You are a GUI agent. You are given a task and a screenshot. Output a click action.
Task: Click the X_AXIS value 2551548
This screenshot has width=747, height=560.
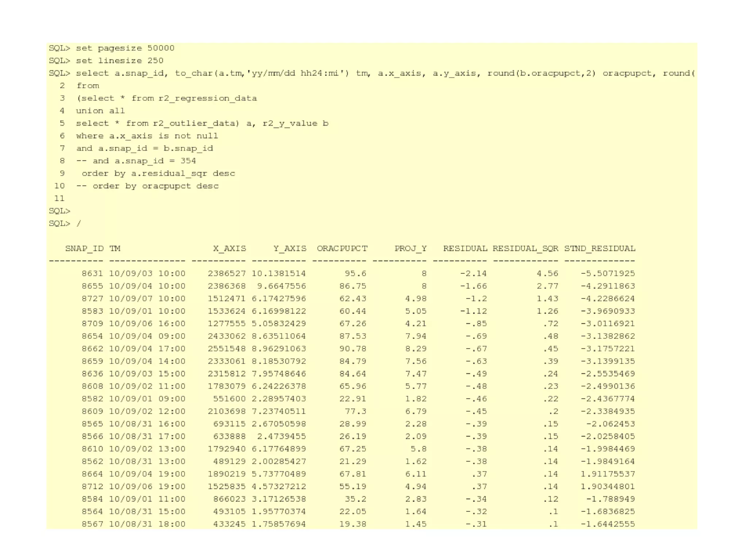[x=227, y=349]
